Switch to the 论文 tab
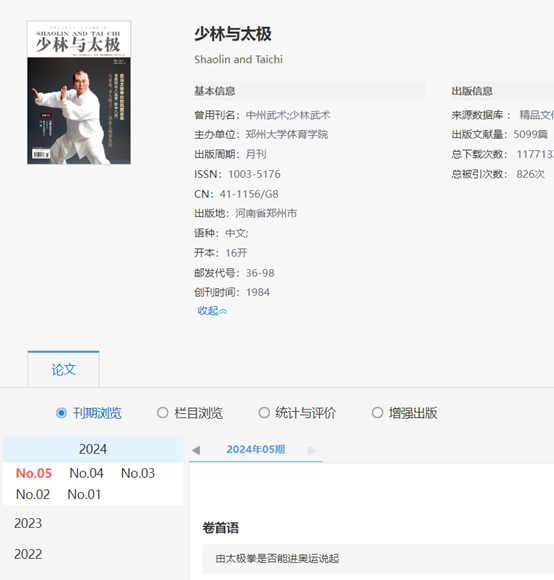The width and height of the screenshot is (554, 580). (64, 370)
